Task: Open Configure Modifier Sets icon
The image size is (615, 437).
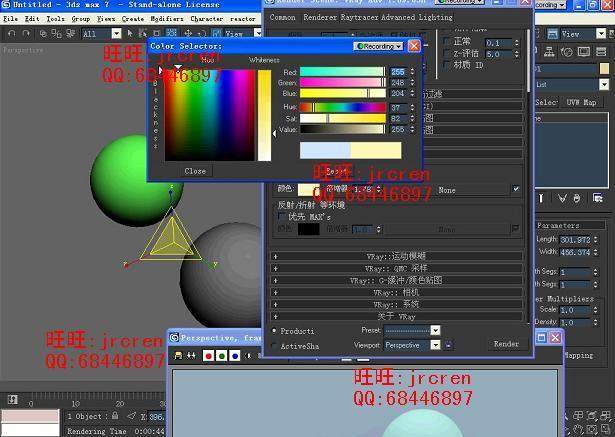Action: [x=598, y=198]
